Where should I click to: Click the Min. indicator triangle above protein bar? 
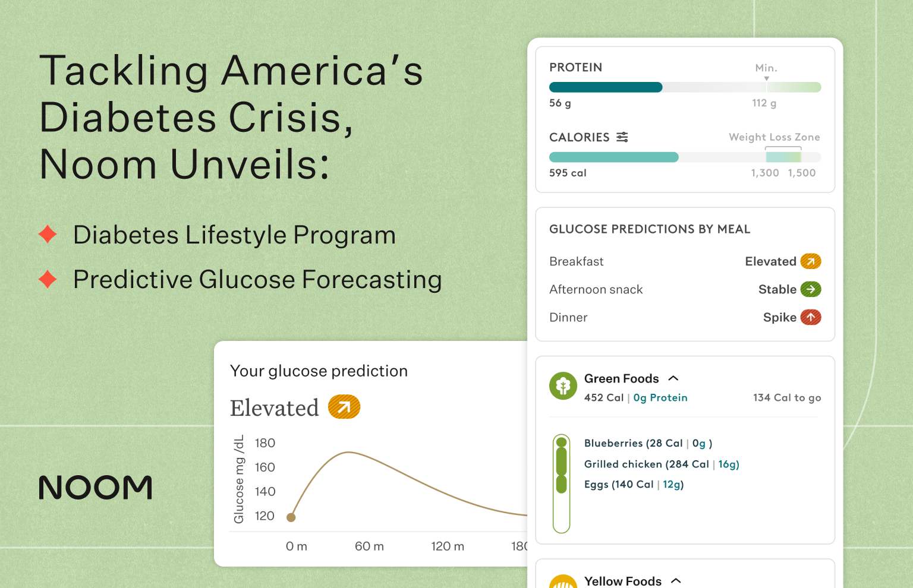click(x=766, y=78)
